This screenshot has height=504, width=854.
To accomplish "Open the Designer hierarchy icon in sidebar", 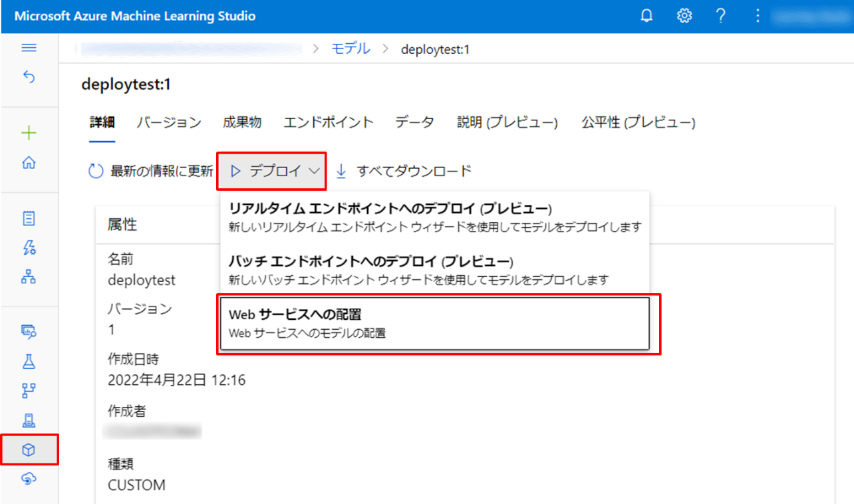I will tap(29, 277).
